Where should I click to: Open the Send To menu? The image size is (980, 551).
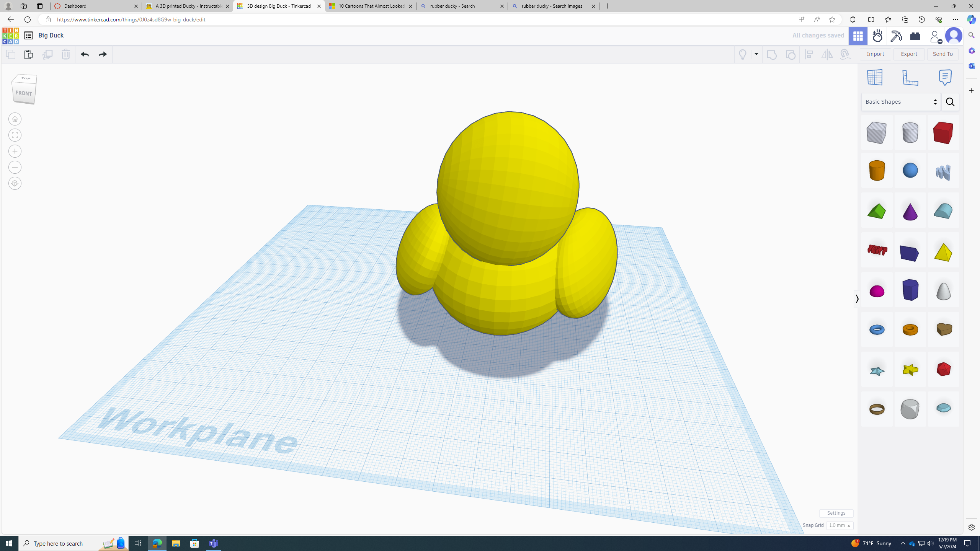tap(942, 54)
